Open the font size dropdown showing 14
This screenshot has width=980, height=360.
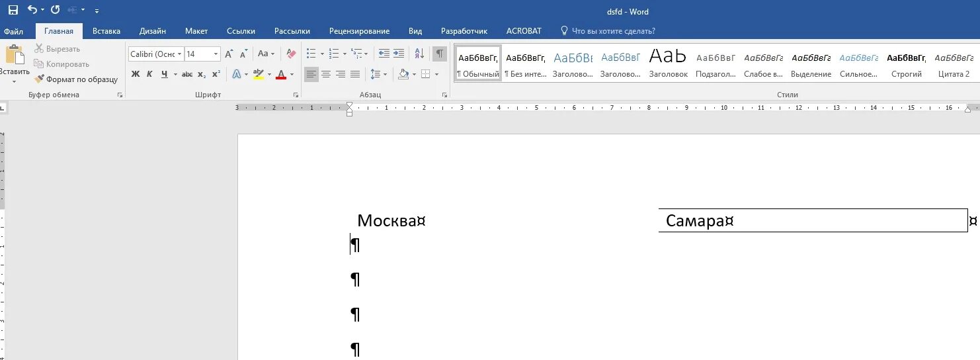coord(216,54)
